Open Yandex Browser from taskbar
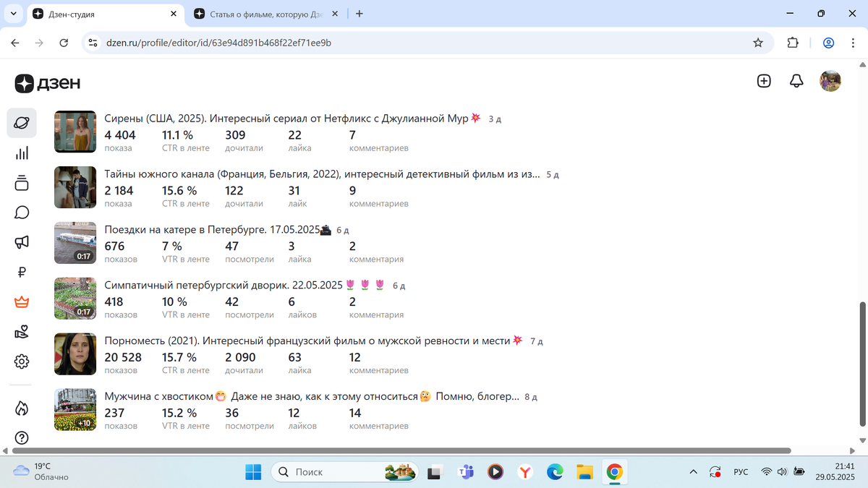The height and width of the screenshot is (488, 868). click(525, 472)
